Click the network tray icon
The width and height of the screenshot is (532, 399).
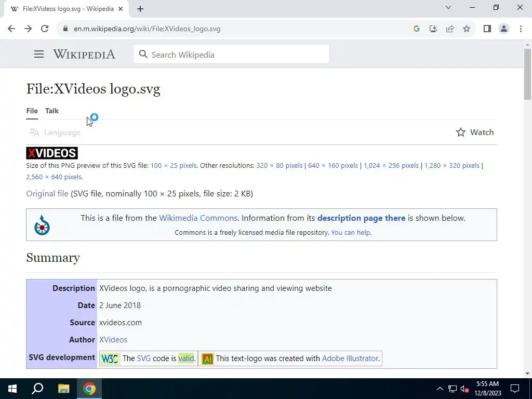[453, 389]
